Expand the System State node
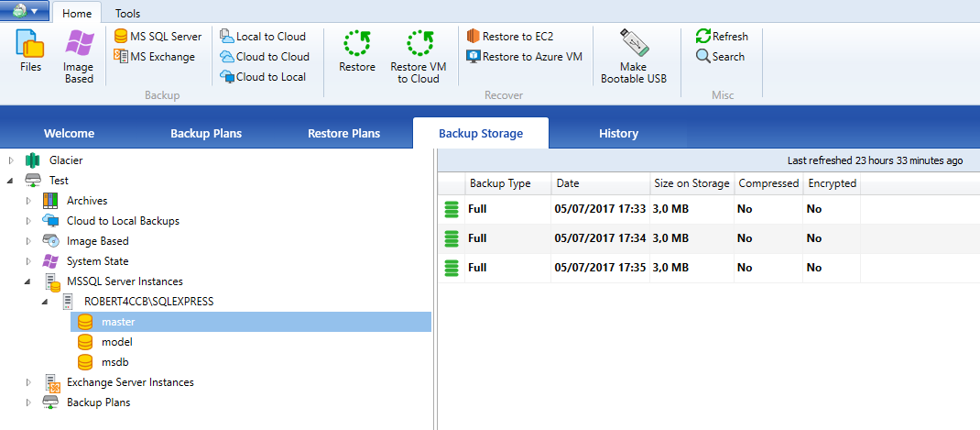980x430 pixels. click(x=28, y=261)
